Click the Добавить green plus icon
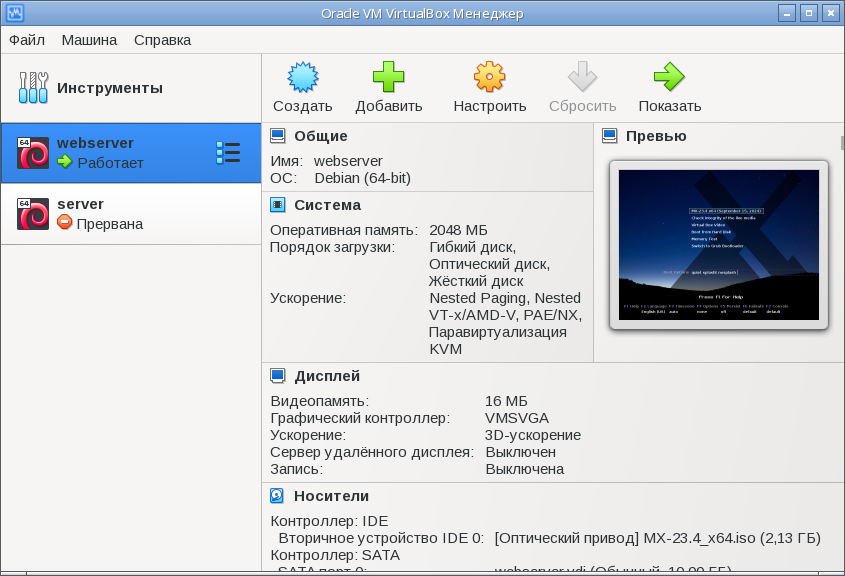845x576 pixels. point(388,77)
